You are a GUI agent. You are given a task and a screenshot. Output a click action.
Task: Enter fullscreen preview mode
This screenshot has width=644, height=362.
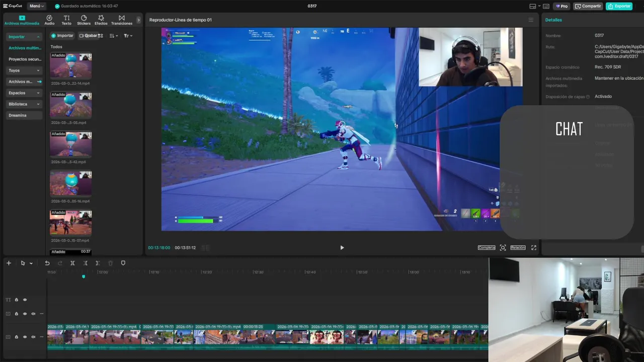[534, 247]
